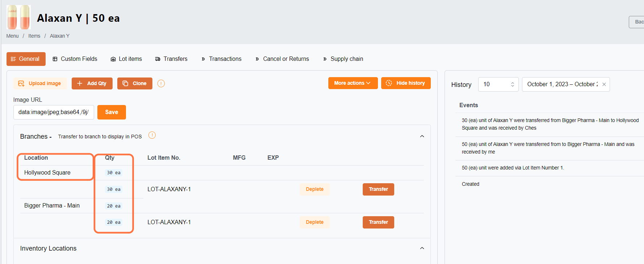Click the Alaxan Y capsule product image
The height and width of the screenshot is (264, 644).
18,17
